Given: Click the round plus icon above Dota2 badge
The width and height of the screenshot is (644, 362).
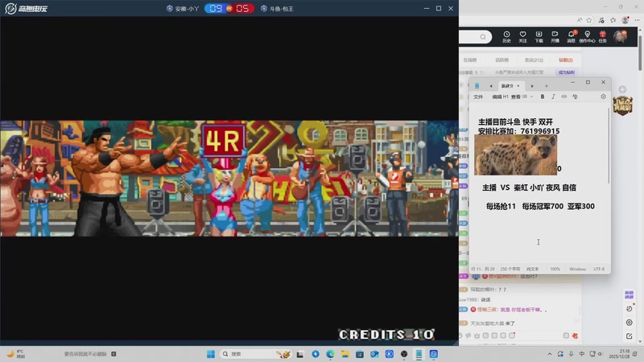Looking at the screenshot, I should [622, 89].
